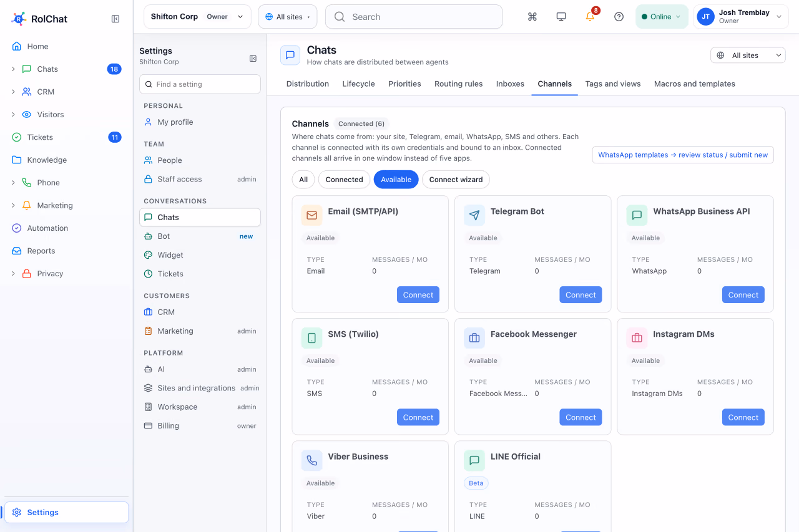Click the Viber Business phone icon
799x532 pixels.
312,461
